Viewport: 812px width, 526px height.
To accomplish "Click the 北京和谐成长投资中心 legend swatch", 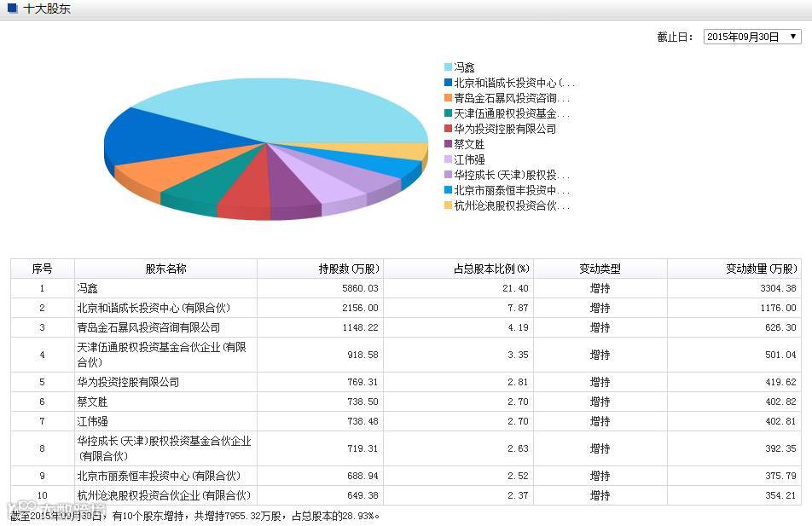I will click(x=448, y=83).
